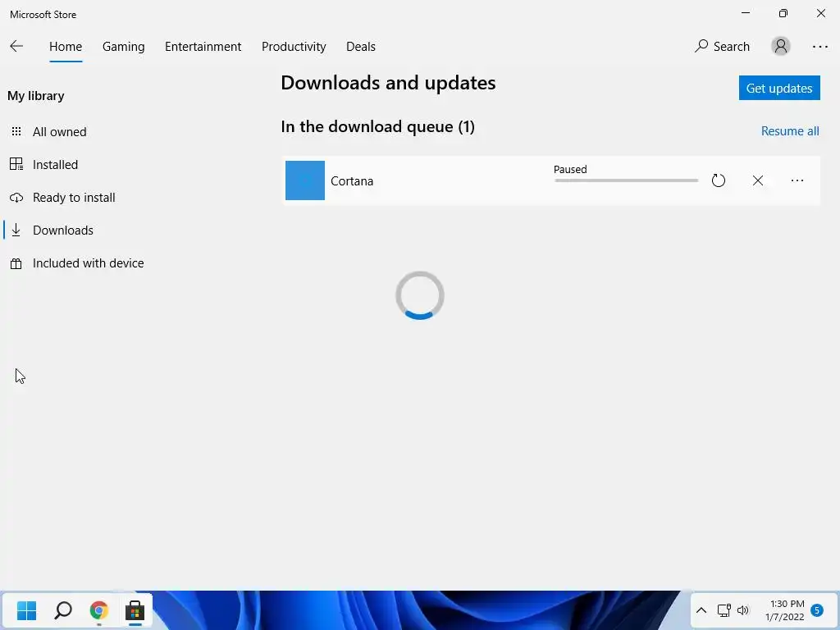Launch Google Chrome from taskbar

pyautogui.click(x=99, y=610)
